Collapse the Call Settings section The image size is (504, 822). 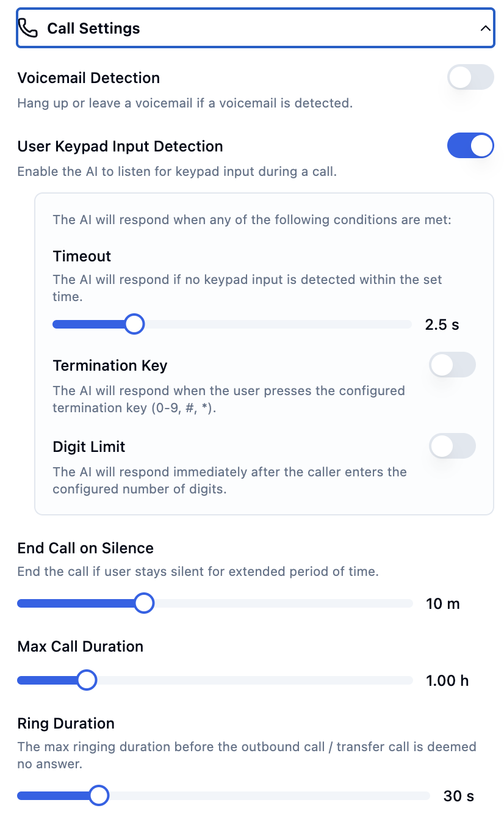[x=485, y=27]
